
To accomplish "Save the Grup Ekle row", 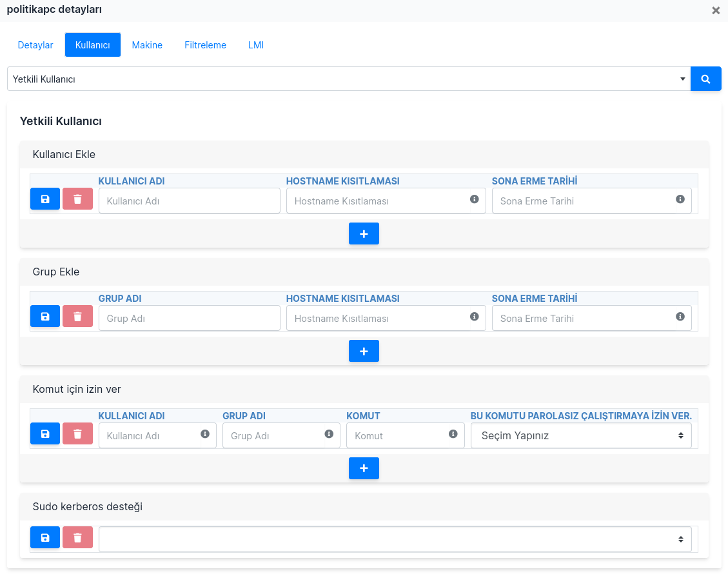I will tap(45, 316).
